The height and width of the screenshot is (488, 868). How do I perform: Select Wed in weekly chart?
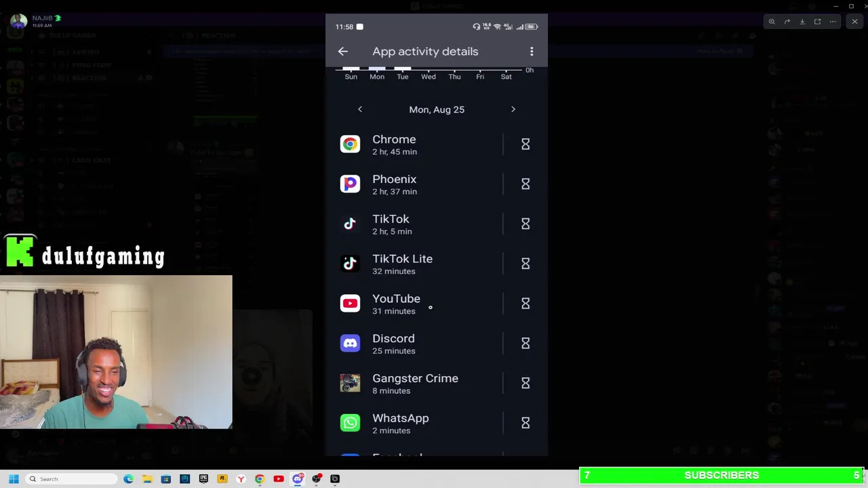429,77
